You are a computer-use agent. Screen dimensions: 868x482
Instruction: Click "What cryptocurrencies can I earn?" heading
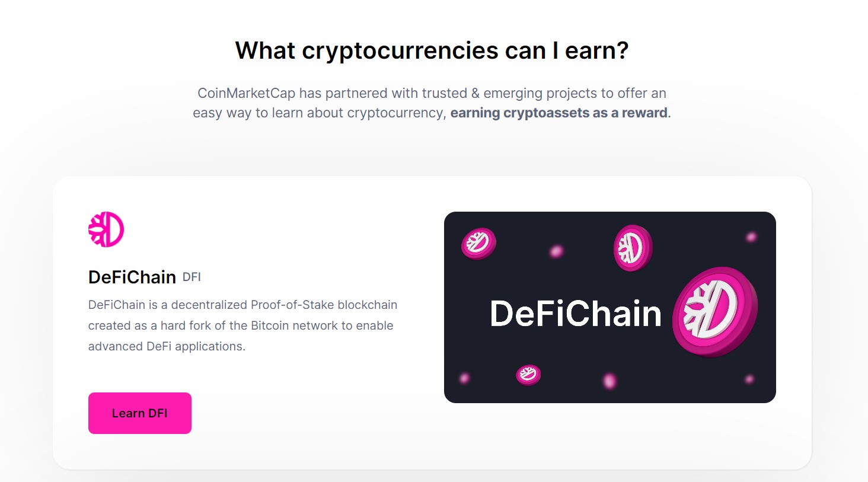[432, 50]
